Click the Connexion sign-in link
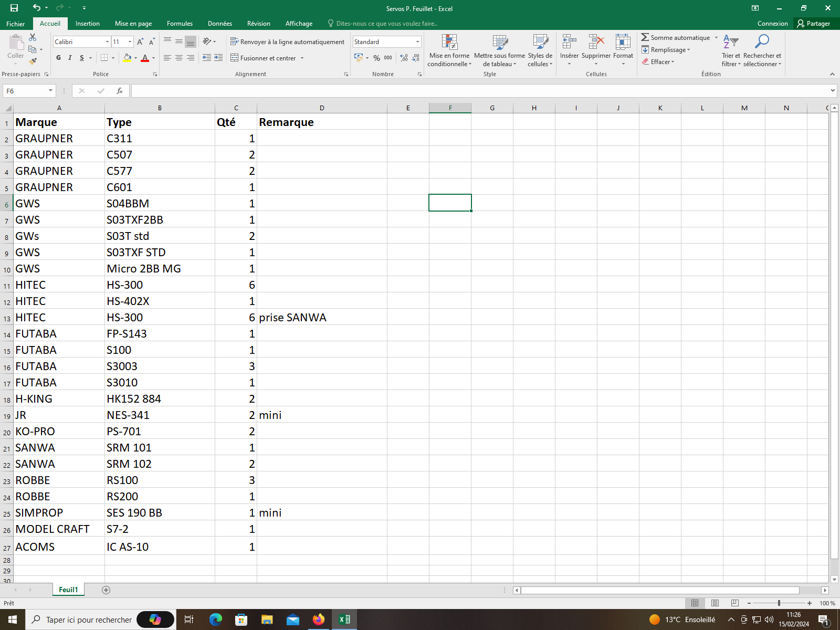The height and width of the screenshot is (630, 840). pyautogui.click(x=772, y=24)
